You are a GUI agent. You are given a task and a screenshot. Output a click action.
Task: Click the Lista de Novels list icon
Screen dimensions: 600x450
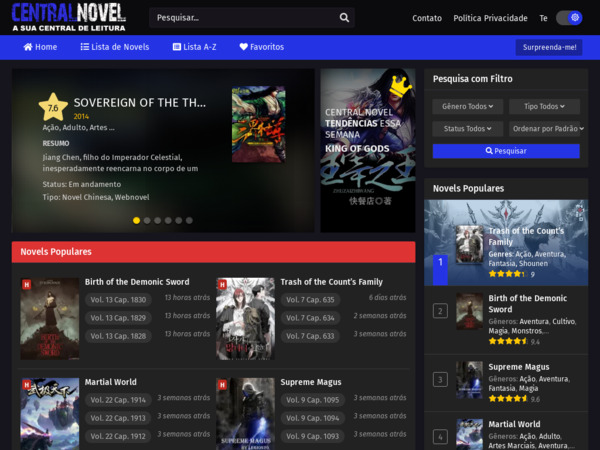point(85,47)
